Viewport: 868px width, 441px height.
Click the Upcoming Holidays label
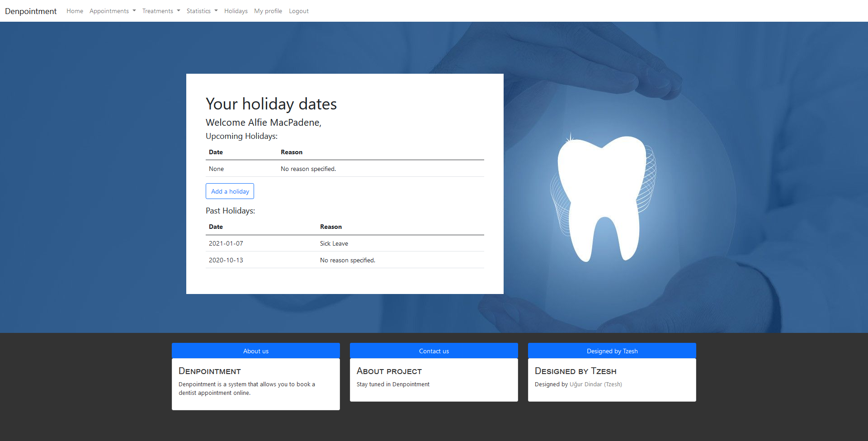[x=241, y=136]
